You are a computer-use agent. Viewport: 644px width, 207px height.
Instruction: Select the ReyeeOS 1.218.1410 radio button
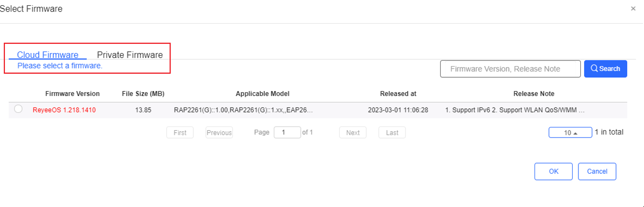point(18,109)
